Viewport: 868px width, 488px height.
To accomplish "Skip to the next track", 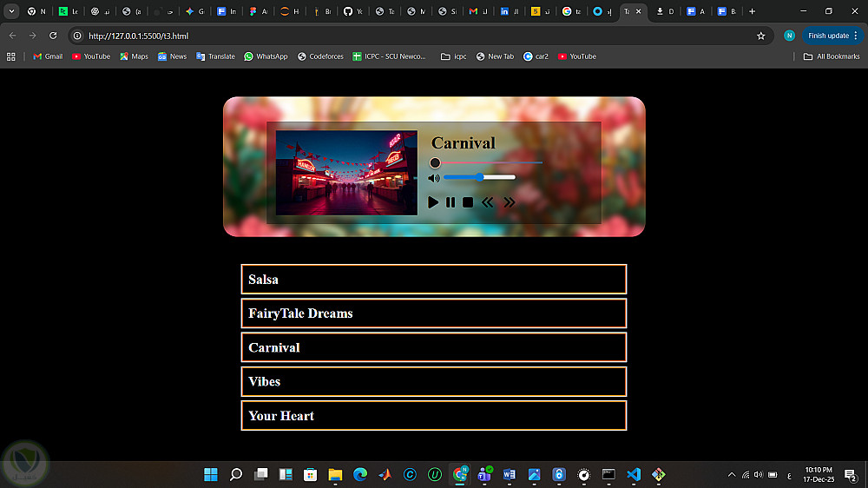I will coord(510,202).
